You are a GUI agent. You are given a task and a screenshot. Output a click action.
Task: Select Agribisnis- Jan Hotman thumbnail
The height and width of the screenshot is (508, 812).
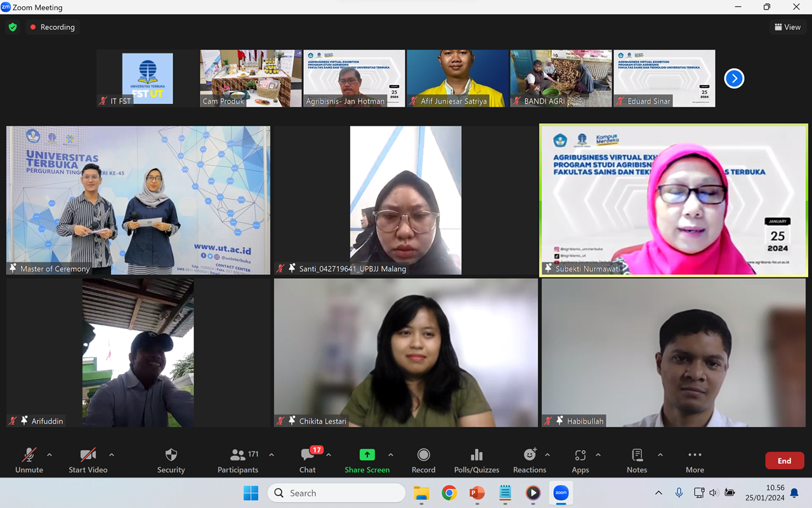click(x=354, y=78)
